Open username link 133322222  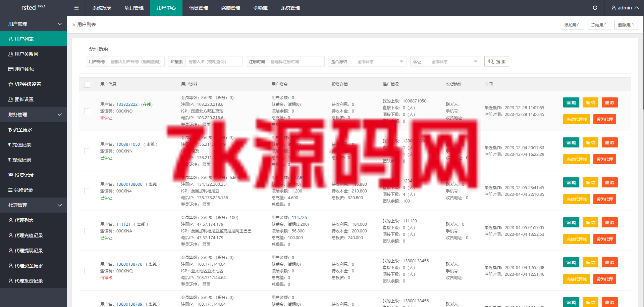127,104
